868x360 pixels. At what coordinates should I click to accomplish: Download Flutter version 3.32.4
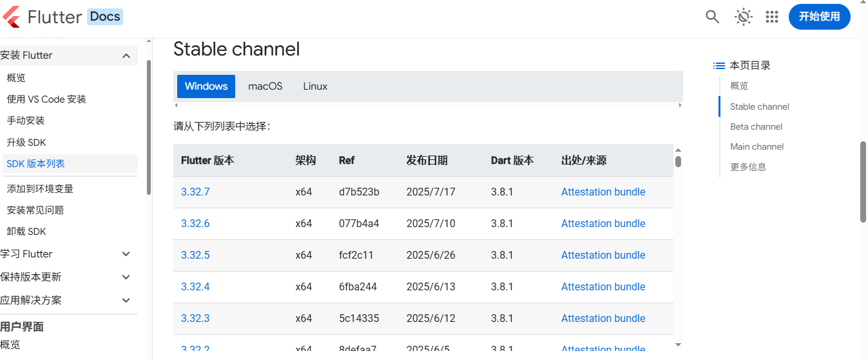tap(195, 287)
